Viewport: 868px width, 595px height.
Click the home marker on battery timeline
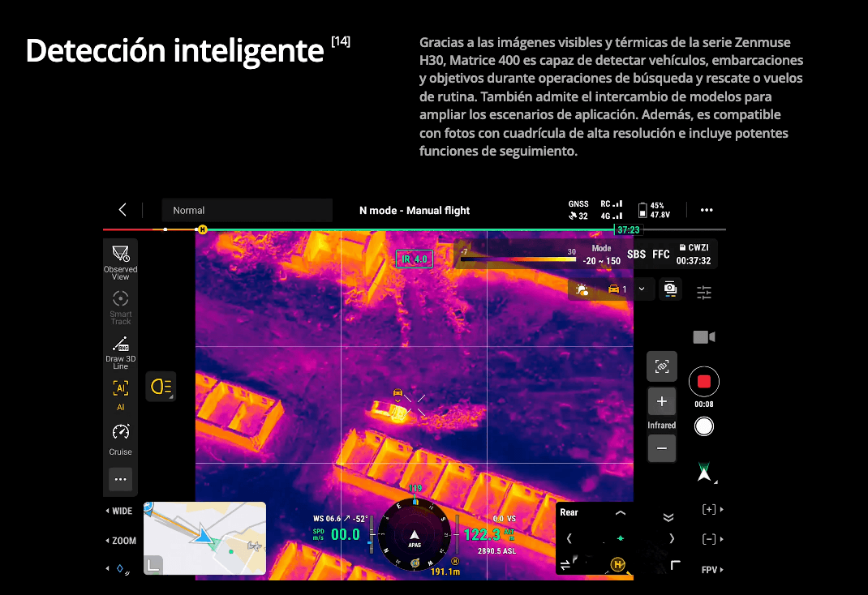(203, 229)
